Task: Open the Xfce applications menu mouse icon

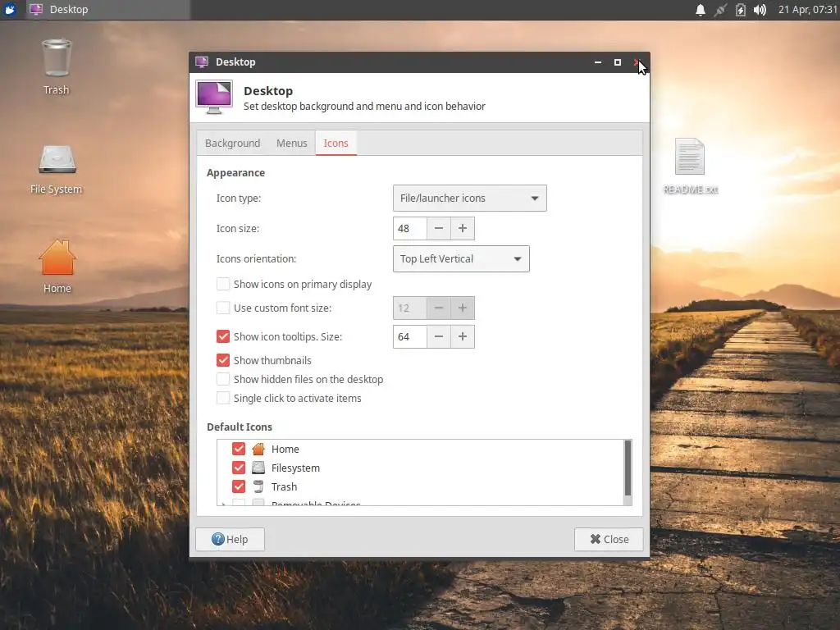Action: pyautogui.click(x=10, y=10)
